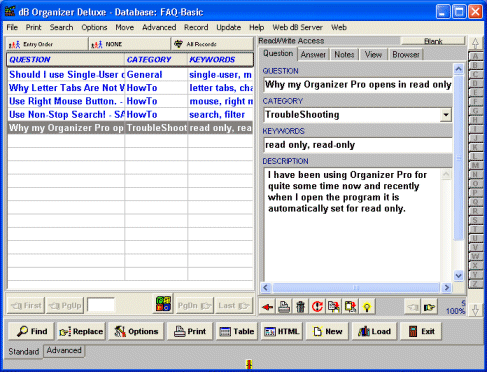Click letter tab S
The image size is (487, 372).
click(475, 220)
